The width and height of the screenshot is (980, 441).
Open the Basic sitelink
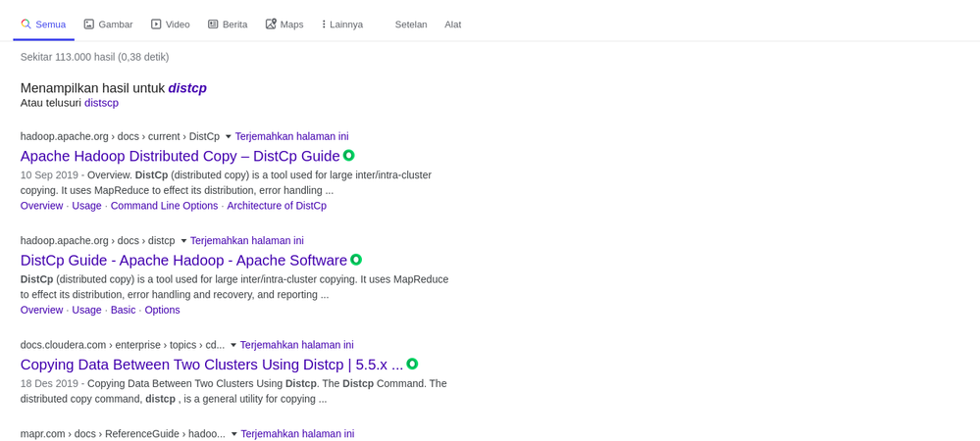pyautogui.click(x=124, y=310)
